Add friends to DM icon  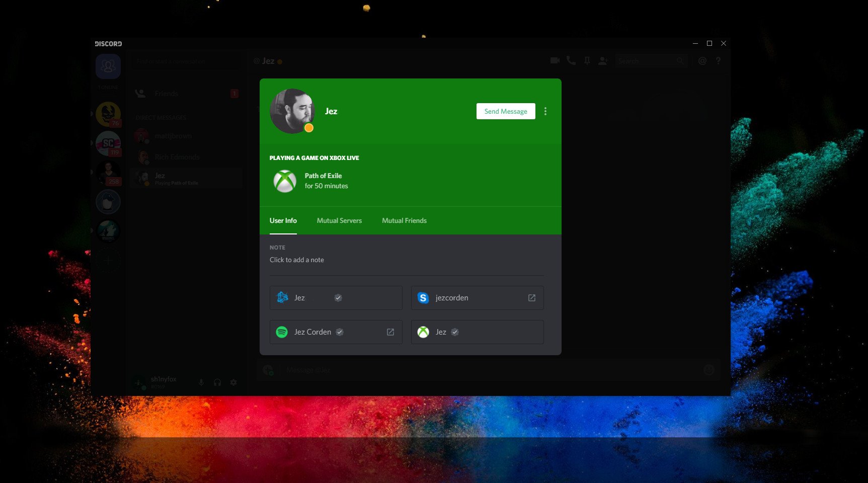tap(603, 61)
